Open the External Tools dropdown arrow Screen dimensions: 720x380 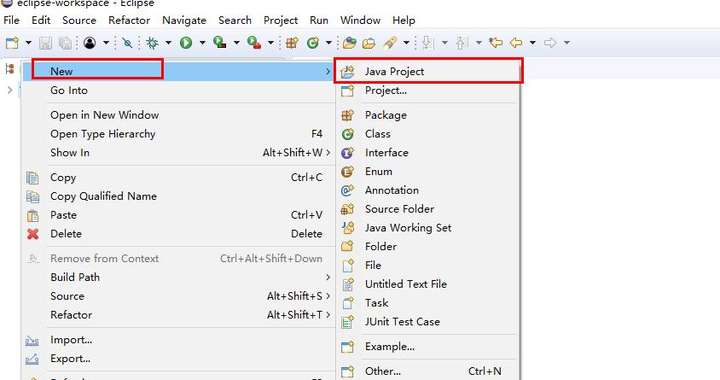(270, 43)
